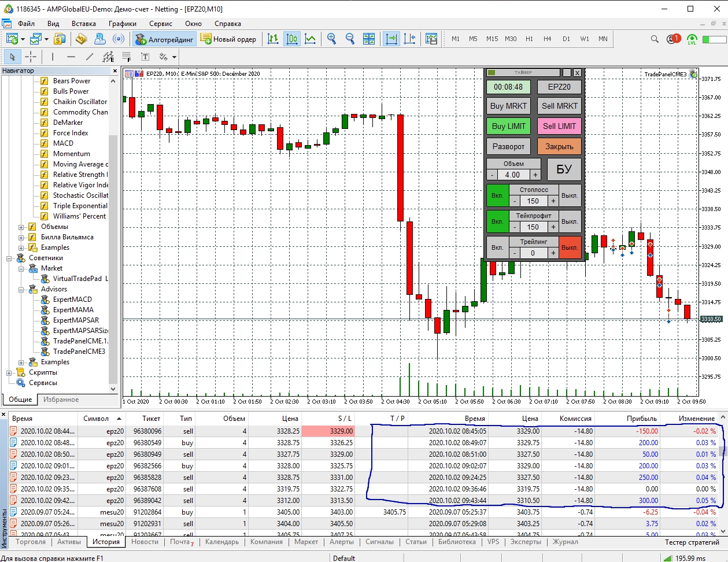This screenshot has height=562, width=728.
Task: Open the profiles dropdown arrow
Action: (46, 39)
